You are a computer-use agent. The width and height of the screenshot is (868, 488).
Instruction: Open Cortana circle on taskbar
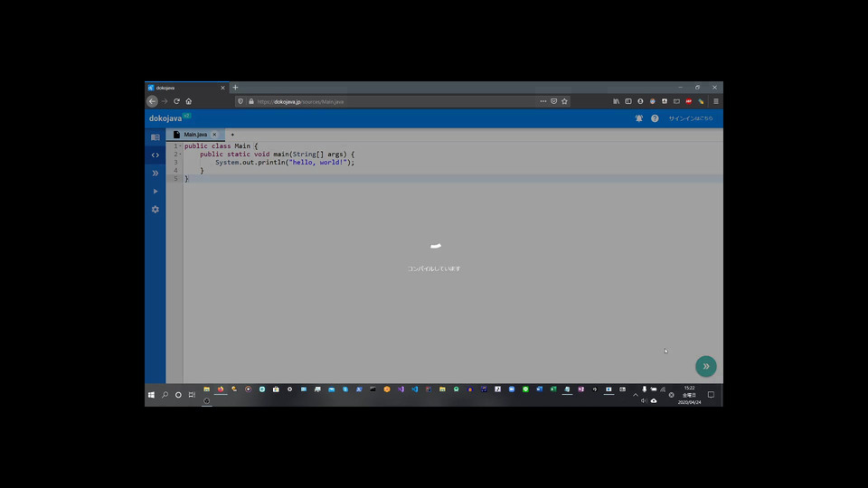(x=178, y=395)
